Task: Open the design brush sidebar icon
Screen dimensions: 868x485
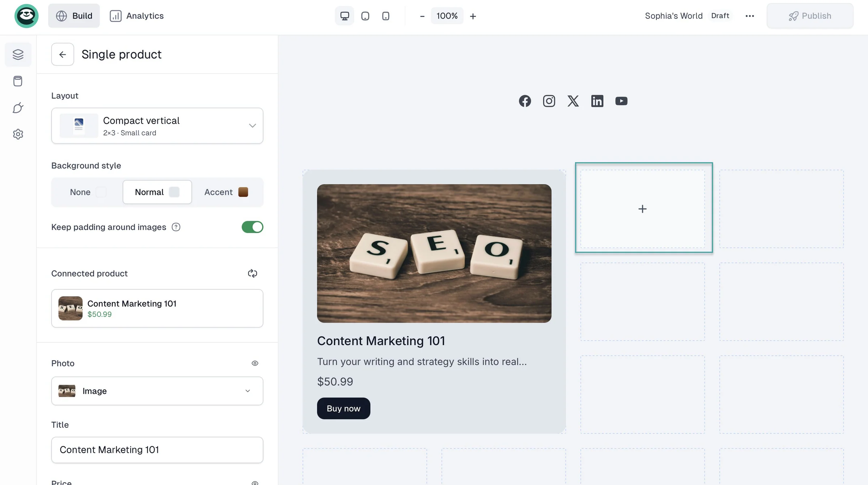Action: coord(18,108)
